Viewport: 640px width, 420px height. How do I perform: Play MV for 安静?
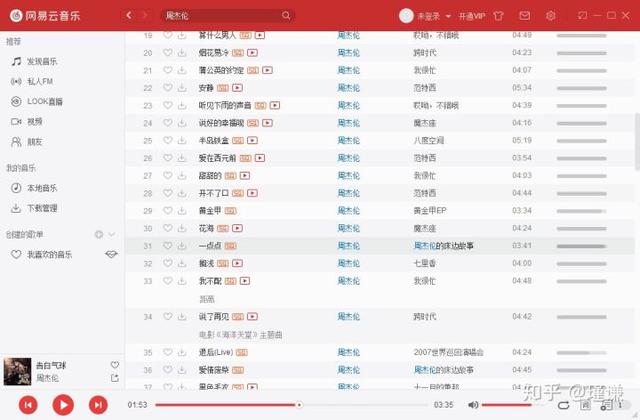pyautogui.click(x=238, y=88)
